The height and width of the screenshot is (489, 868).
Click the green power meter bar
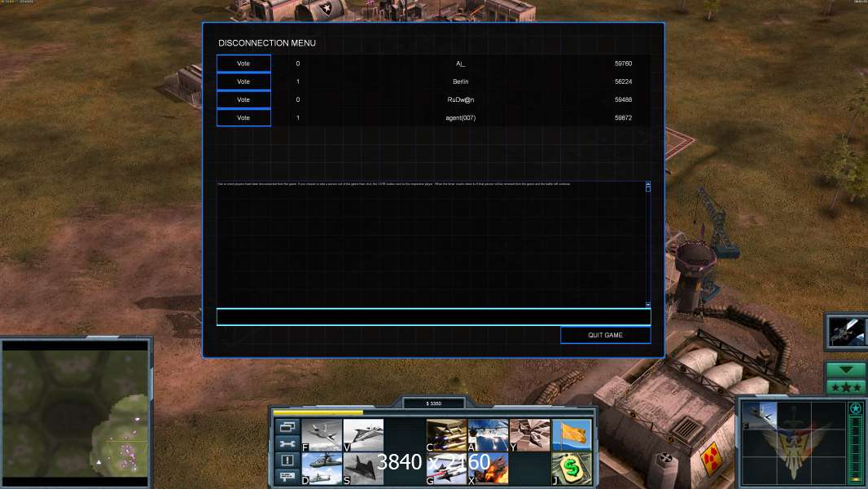(x=856, y=450)
